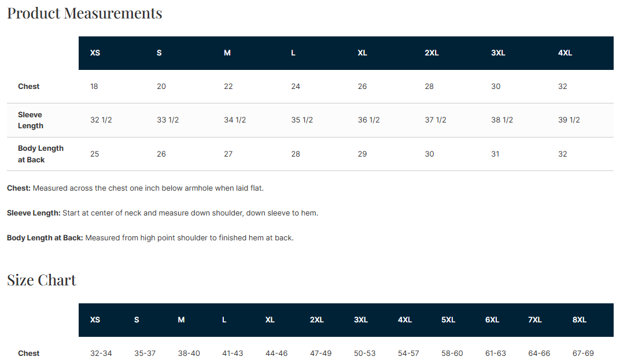
Task: Click the Product Measurements heading
Action: coord(85,13)
